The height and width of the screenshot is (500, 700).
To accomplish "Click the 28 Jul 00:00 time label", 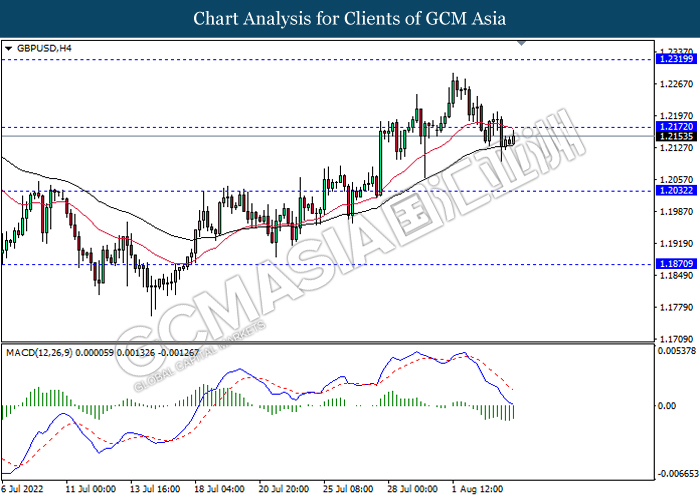I will (x=412, y=489).
